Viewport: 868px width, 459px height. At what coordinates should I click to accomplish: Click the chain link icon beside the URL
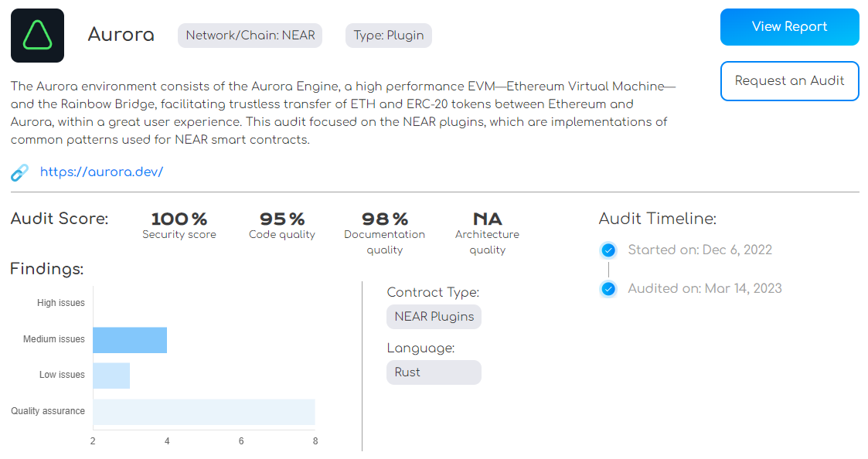(17, 172)
